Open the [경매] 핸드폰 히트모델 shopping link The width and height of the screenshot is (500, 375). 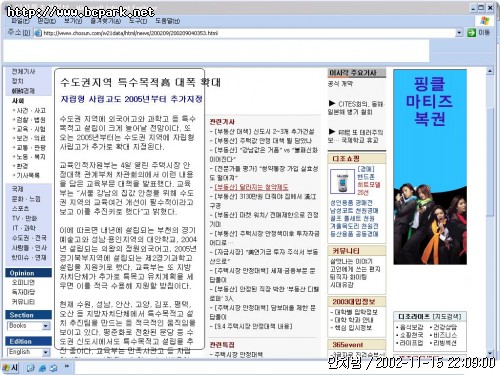(369, 181)
